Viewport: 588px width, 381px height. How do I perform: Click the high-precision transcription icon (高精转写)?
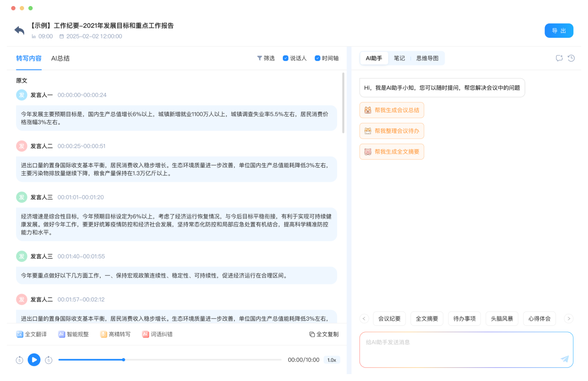pos(104,334)
